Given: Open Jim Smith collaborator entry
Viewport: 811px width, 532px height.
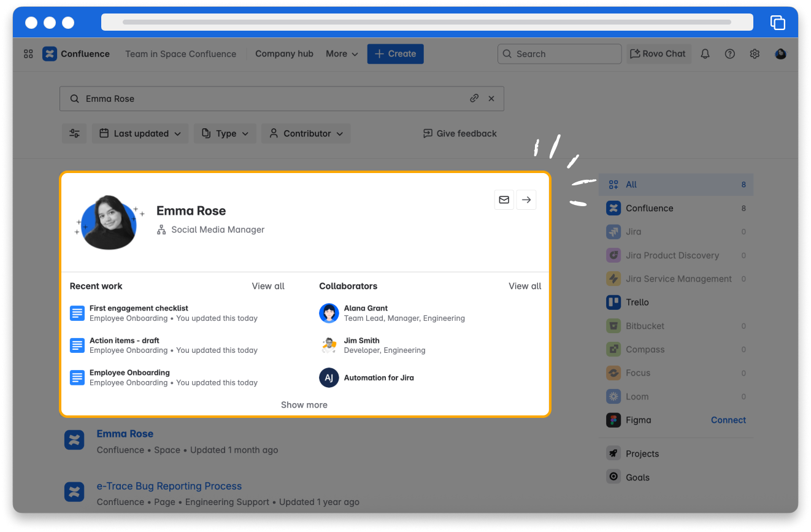Looking at the screenshot, I should click(373, 345).
